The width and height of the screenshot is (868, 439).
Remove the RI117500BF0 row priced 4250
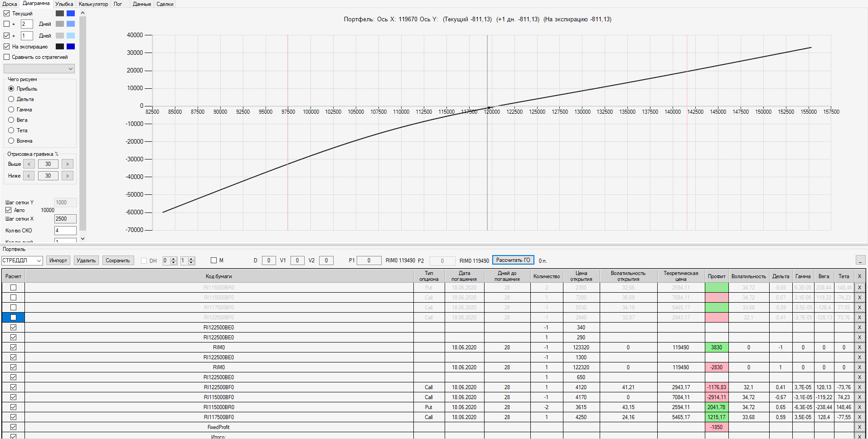(859, 417)
